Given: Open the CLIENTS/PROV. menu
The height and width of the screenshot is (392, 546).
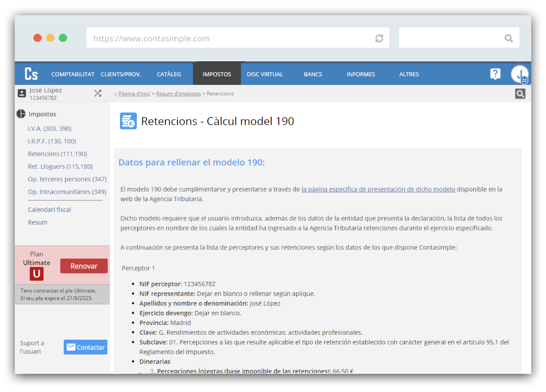Looking at the screenshot, I should 121,74.
